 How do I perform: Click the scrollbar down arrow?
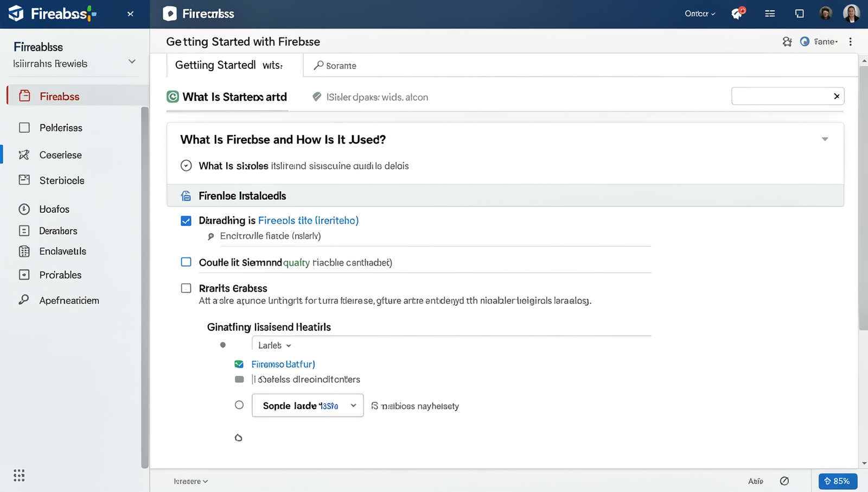tap(864, 464)
